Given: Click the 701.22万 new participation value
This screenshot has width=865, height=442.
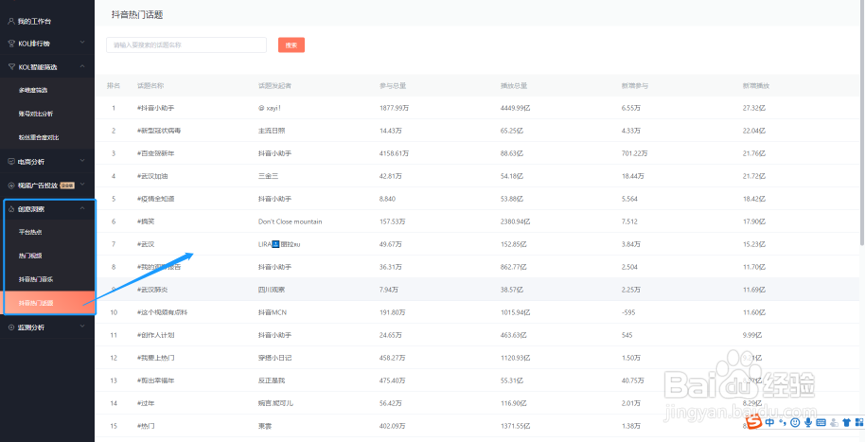Looking at the screenshot, I should pos(634,153).
